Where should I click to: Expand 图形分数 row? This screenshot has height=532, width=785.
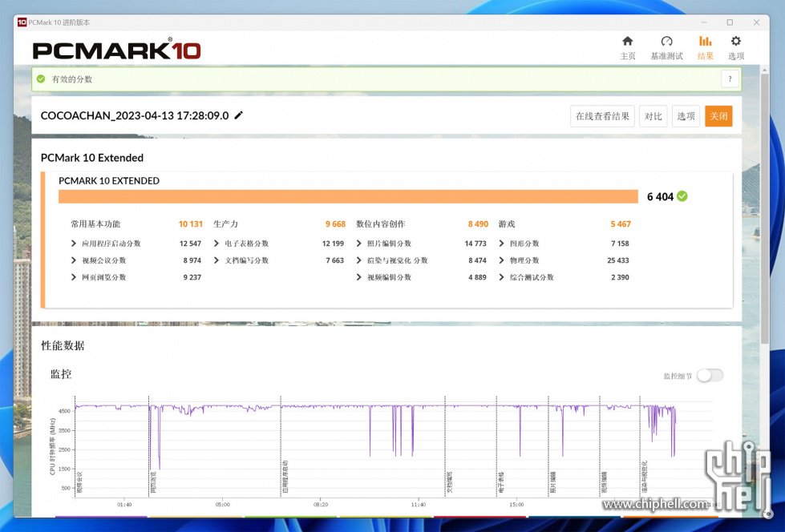point(502,244)
